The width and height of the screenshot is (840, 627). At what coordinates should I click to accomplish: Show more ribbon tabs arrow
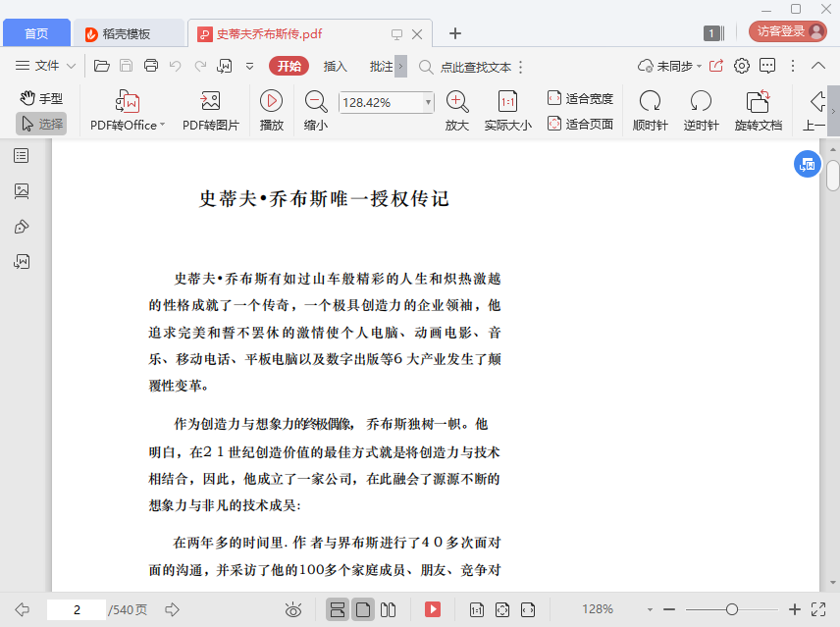click(x=400, y=67)
